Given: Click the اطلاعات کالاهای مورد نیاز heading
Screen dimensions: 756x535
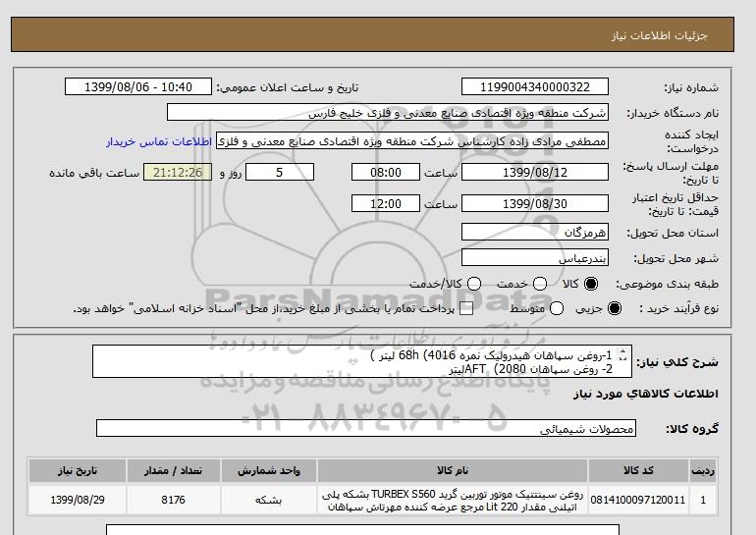Looking at the screenshot, I should tap(646, 394).
